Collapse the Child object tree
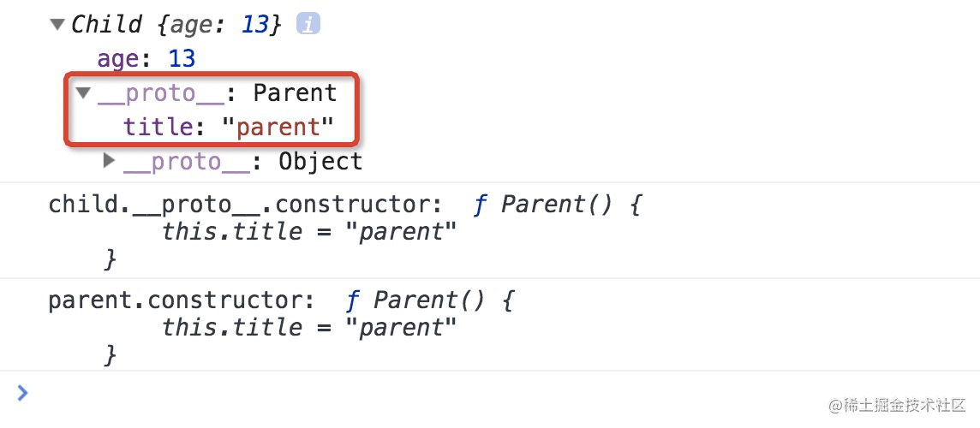Image resolution: width=980 pixels, height=428 pixels. pyautogui.click(x=57, y=25)
